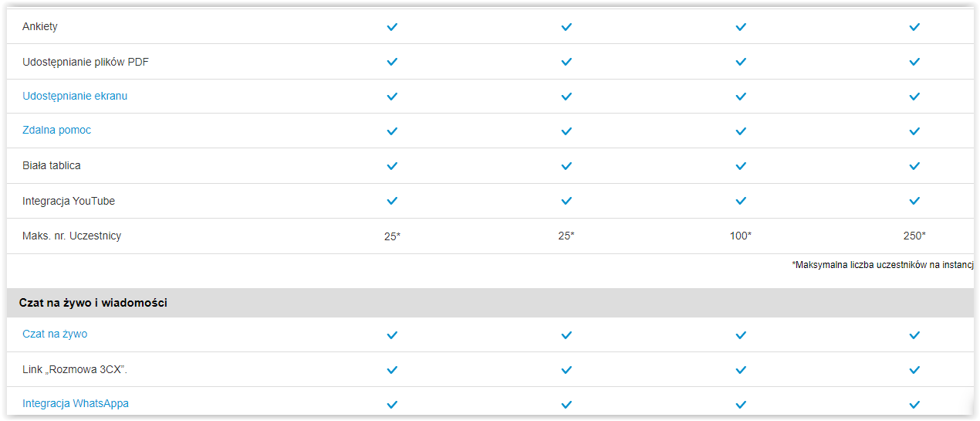The image size is (980, 421).
Task: Open the Integracja WhatsAppa link
Action: [x=76, y=403]
